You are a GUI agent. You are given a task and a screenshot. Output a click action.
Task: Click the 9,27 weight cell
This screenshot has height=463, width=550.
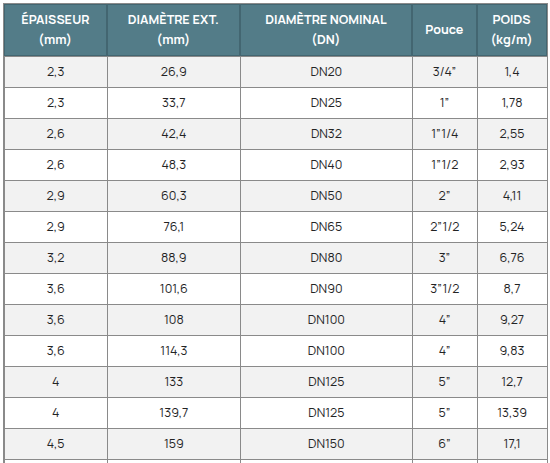(512, 320)
